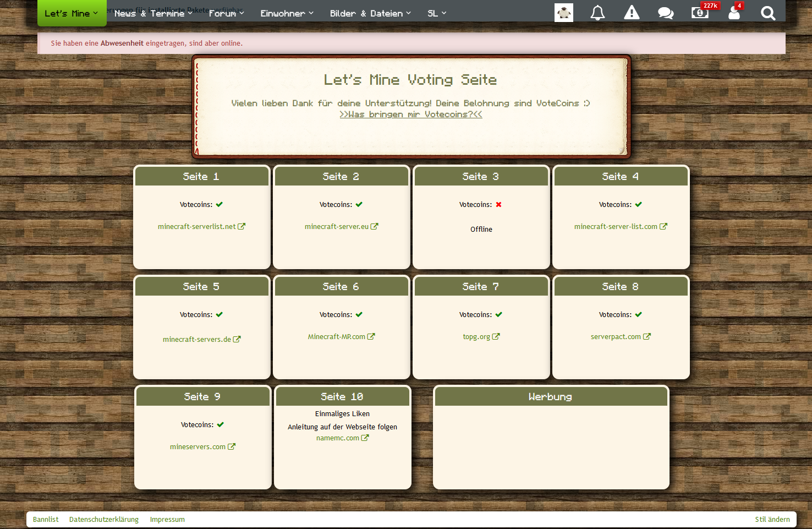
Task: Open the search magnifier icon
Action: (x=768, y=13)
